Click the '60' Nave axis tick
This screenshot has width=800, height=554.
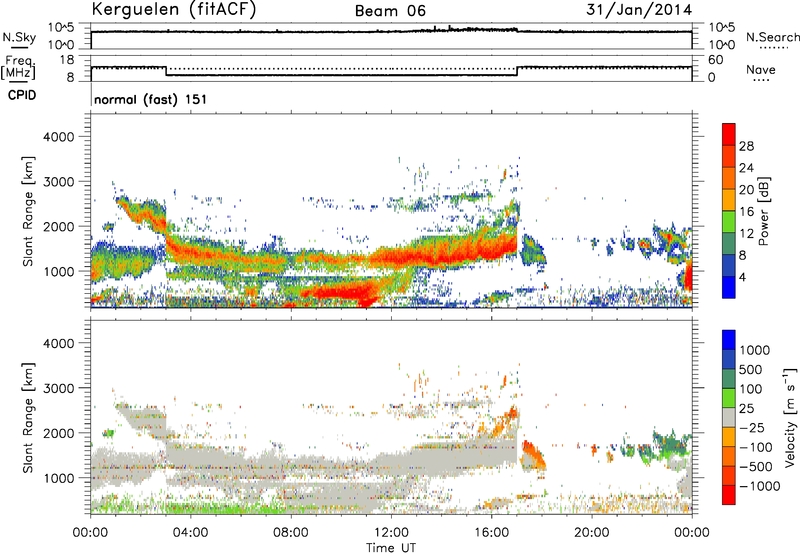pos(715,60)
